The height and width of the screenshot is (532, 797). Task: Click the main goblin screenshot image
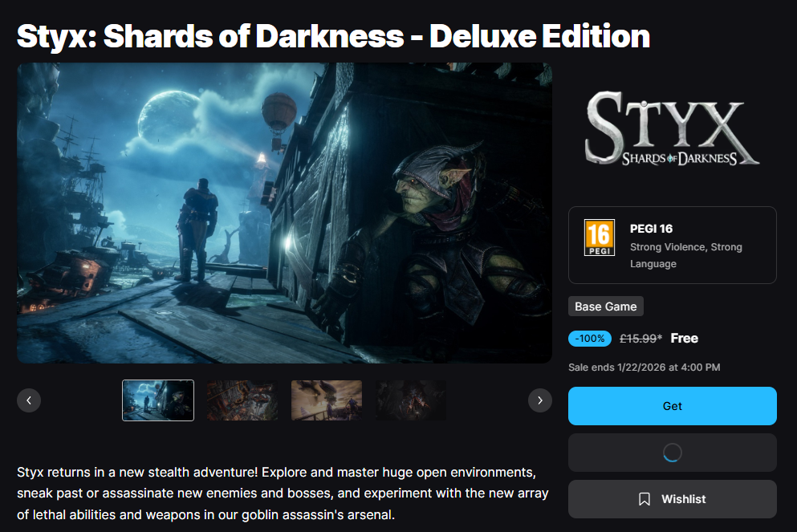point(285,213)
